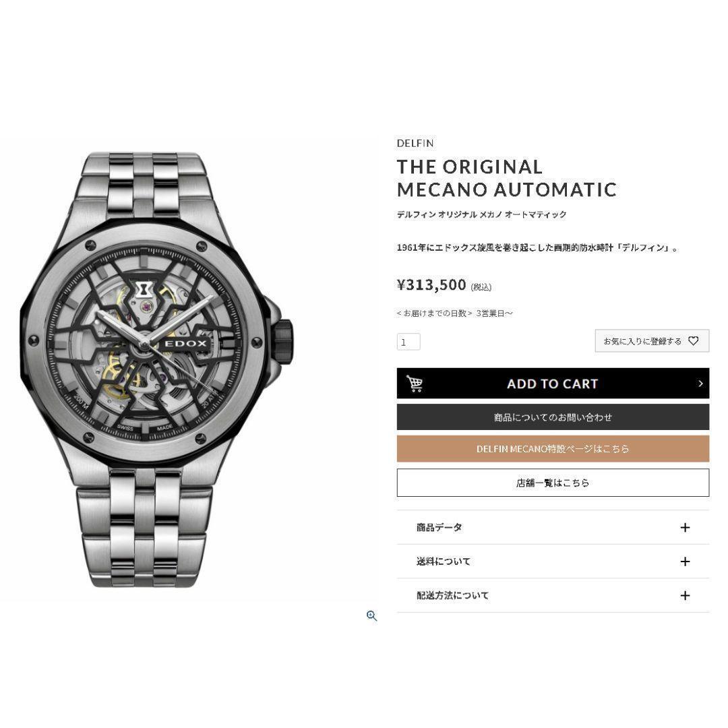Click the DELFIN collection label
This screenshot has width=728, height=728.
[415, 143]
